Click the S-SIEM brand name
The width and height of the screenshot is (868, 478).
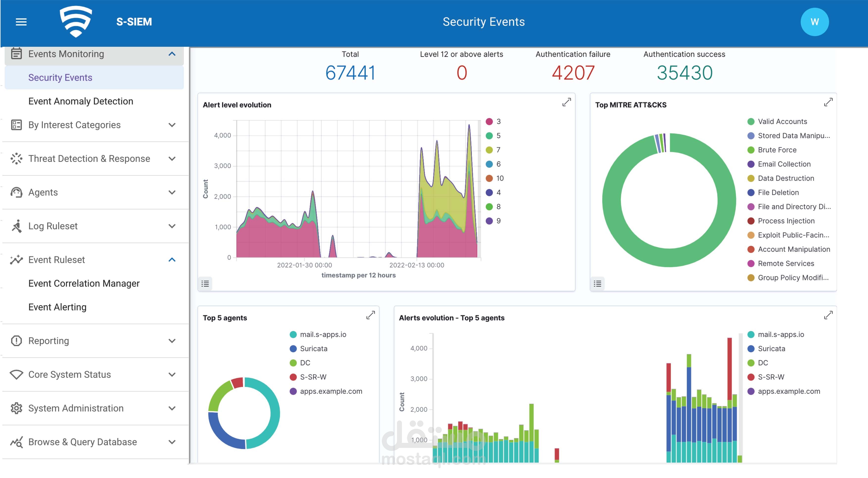click(x=134, y=22)
